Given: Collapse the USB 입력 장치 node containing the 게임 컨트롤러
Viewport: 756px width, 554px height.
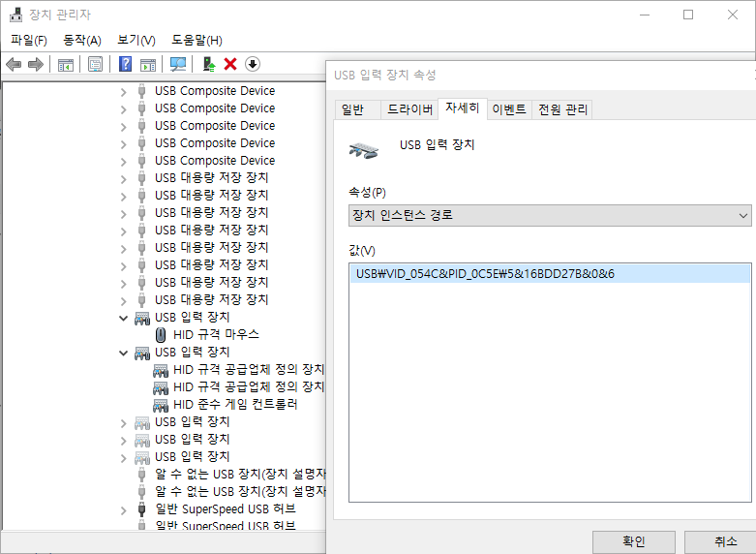Looking at the screenshot, I should (124, 353).
